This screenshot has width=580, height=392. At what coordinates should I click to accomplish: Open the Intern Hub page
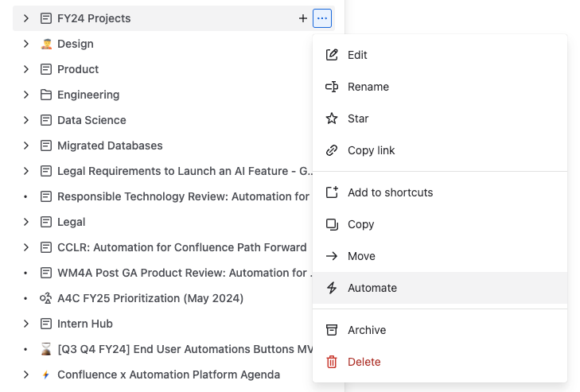(x=84, y=324)
